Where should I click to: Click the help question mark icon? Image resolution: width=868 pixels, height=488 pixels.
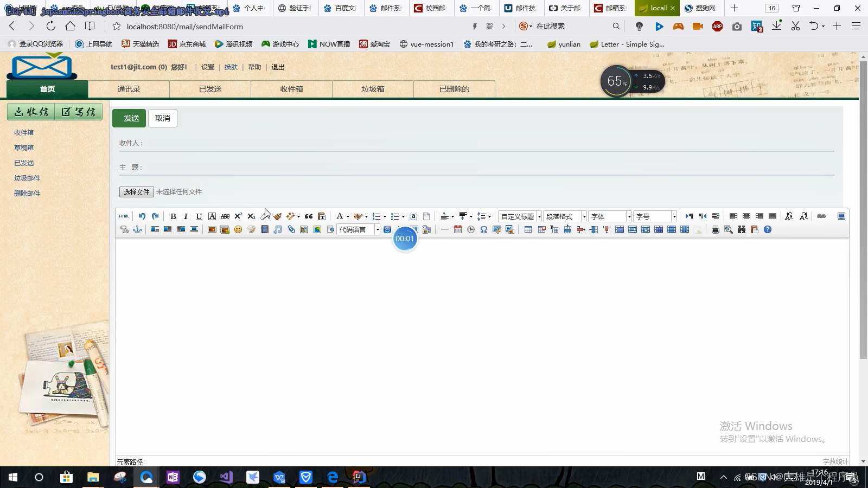click(x=767, y=229)
